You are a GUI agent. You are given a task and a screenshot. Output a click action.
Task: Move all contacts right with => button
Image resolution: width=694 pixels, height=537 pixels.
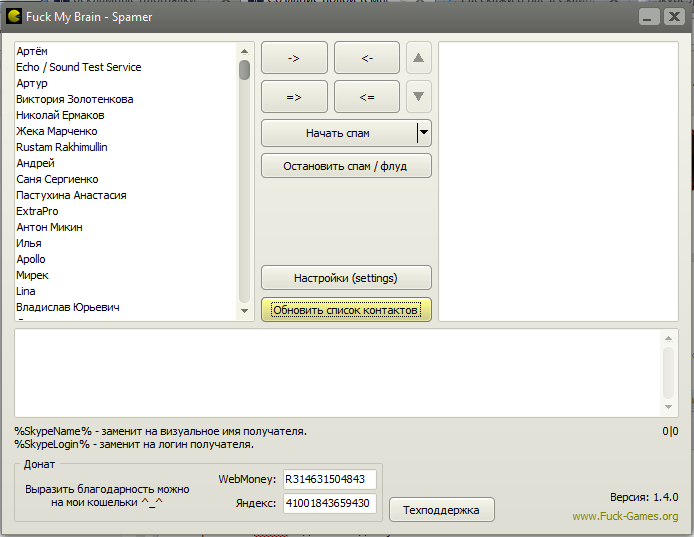click(x=294, y=97)
